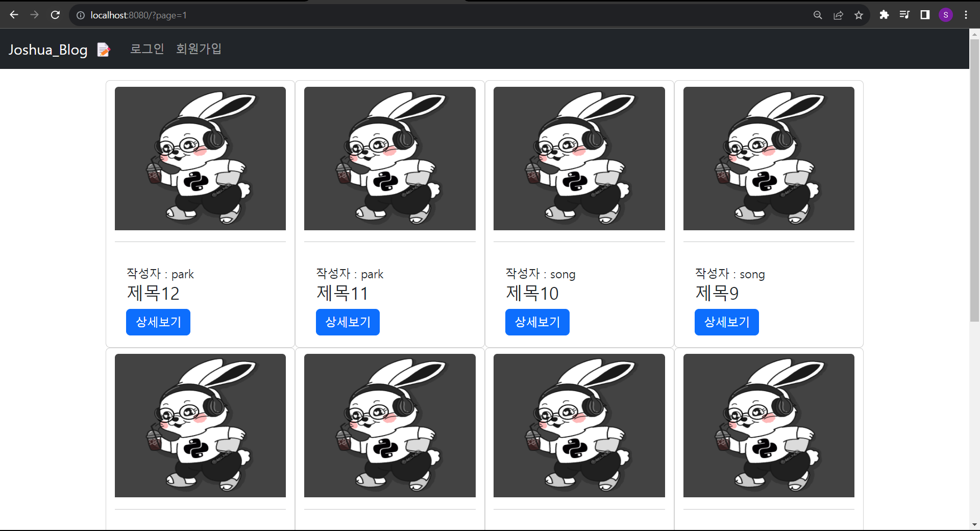Click the scrollbar up arrow
Viewport: 980px width, 531px height.
[974, 34]
